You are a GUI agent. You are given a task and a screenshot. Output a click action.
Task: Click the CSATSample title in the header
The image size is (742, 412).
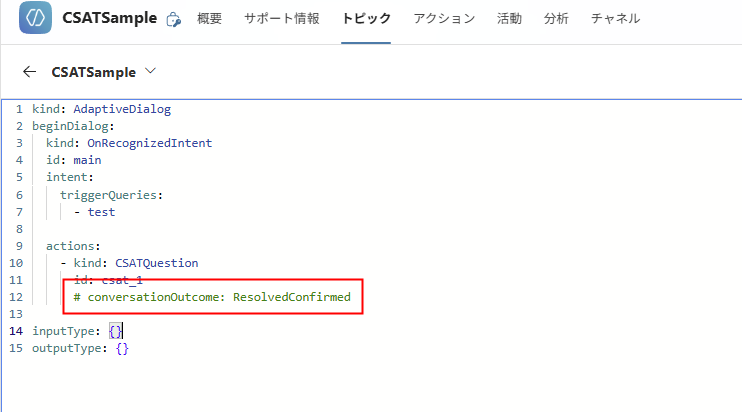coord(110,18)
